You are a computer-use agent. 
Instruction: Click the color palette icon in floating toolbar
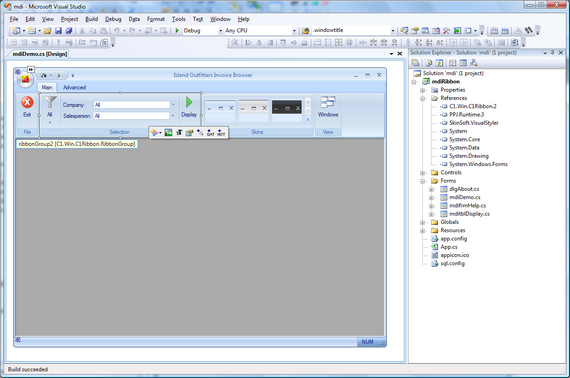coord(154,133)
